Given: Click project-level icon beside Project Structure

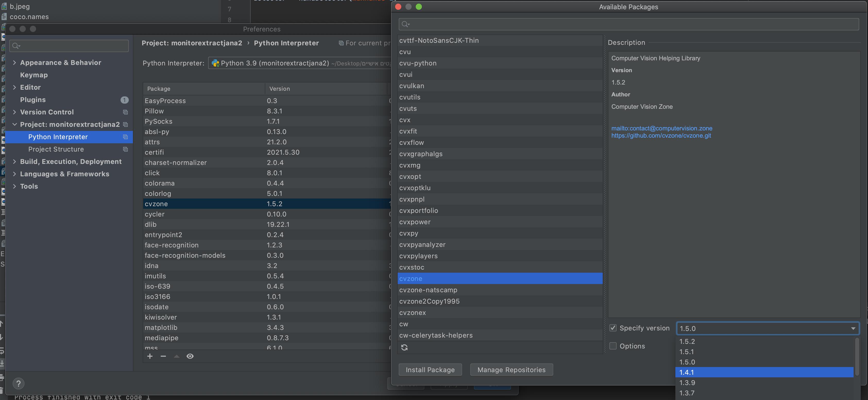Looking at the screenshot, I should (x=125, y=149).
